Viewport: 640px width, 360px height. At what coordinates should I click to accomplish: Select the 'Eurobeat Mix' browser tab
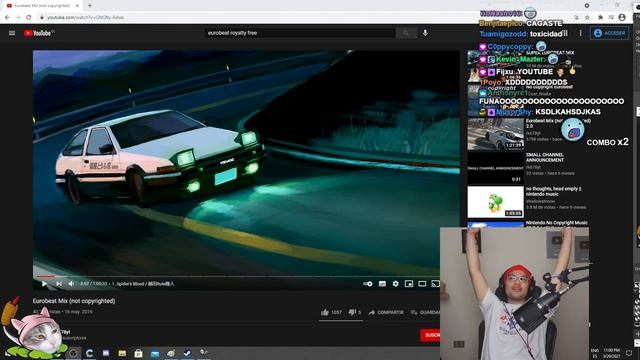[x=43, y=6]
